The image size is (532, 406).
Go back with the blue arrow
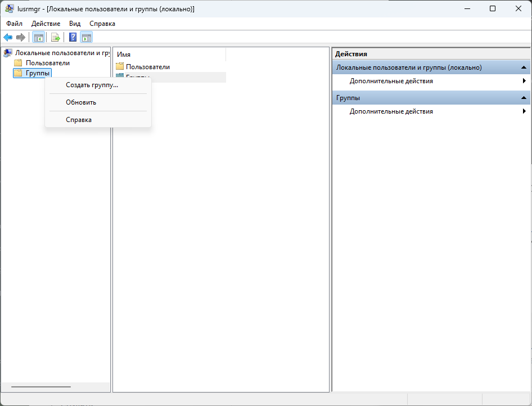(8, 37)
